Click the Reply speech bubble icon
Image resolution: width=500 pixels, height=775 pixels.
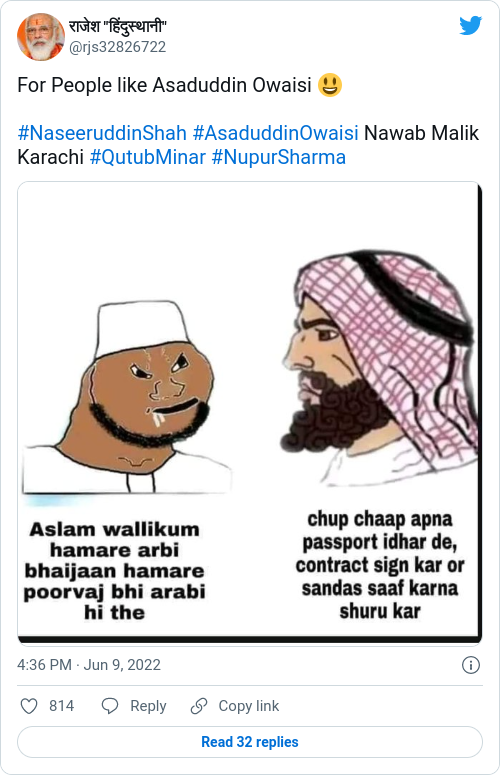(x=110, y=706)
